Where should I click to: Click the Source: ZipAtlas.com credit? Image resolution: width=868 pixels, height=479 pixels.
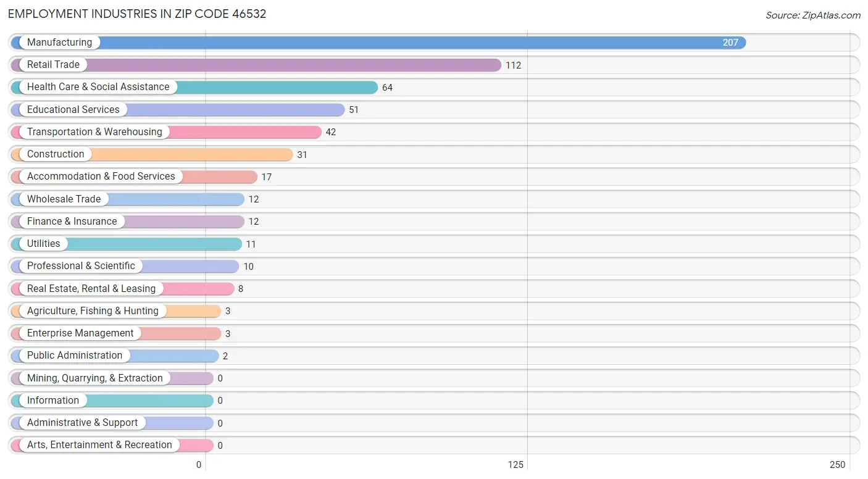pyautogui.click(x=813, y=15)
